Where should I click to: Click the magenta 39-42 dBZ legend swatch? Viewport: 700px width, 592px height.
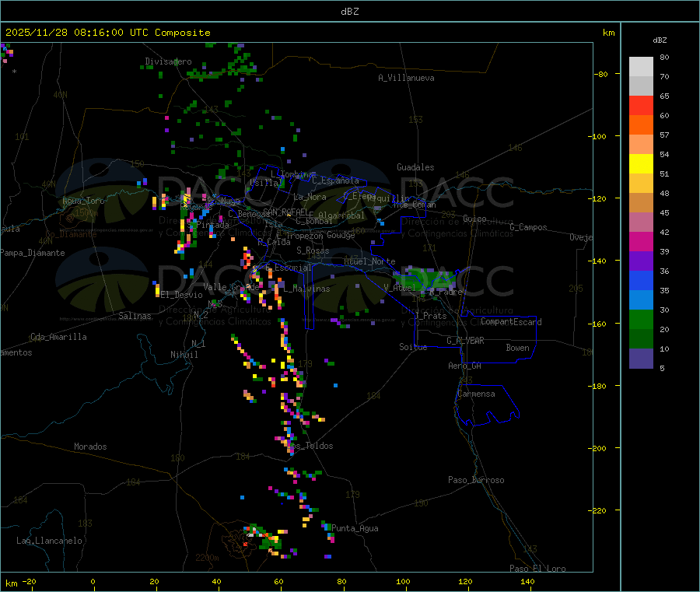pyautogui.click(x=641, y=241)
